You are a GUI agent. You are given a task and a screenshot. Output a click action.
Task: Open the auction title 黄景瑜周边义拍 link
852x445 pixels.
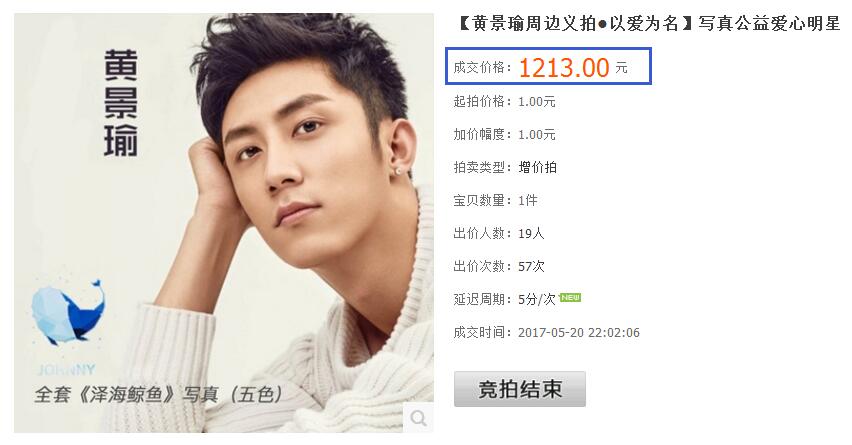tap(650, 24)
